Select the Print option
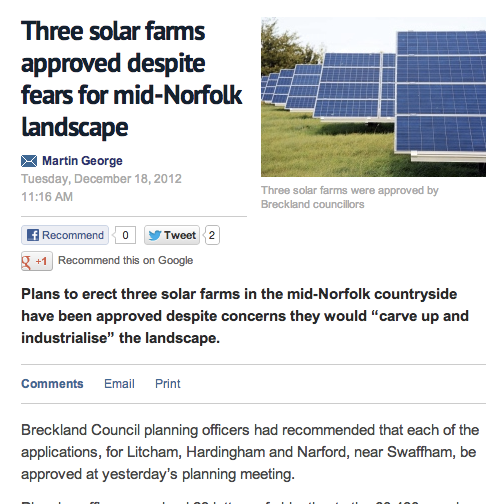The height and width of the screenshot is (504, 500). (168, 384)
